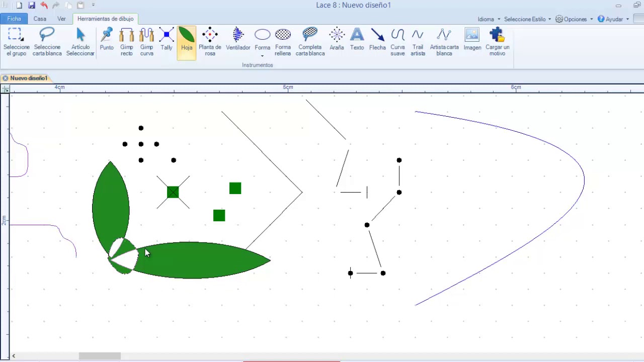Open the Herramientas de dibujo tab
644x362 pixels.
tap(106, 19)
